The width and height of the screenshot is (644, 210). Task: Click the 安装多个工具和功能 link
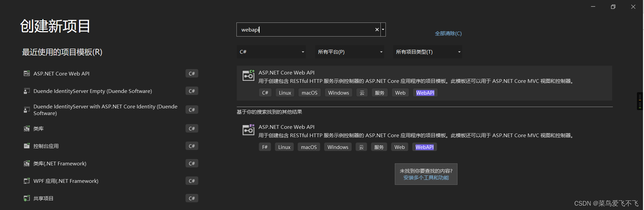pos(426,178)
